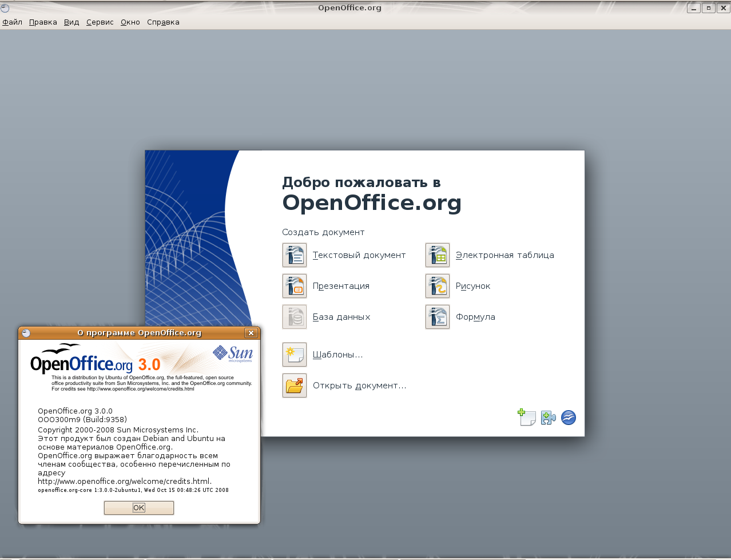Maximize the main OpenOffice.org window
This screenshot has height=560, width=731.
click(x=709, y=8)
